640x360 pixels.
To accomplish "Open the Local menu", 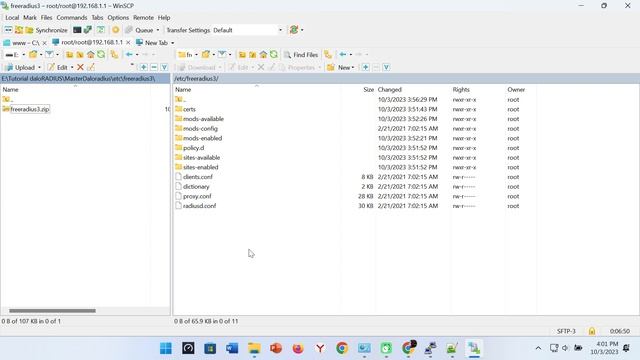I will pyautogui.click(x=12, y=18).
